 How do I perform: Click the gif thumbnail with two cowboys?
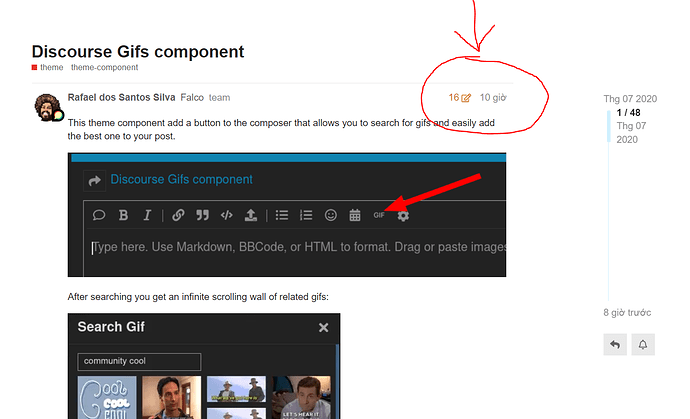(236, 389)
